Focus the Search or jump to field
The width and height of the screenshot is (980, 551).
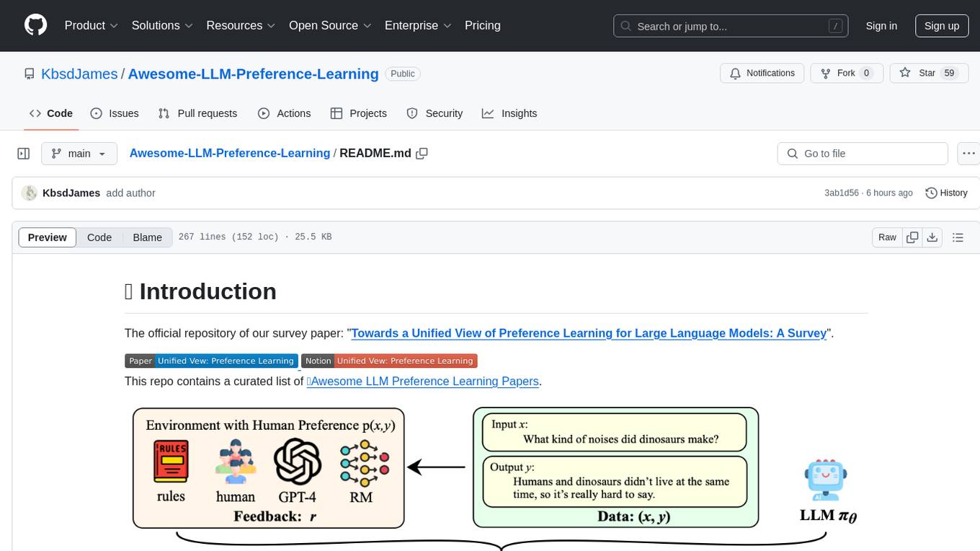pyautogui.click(x=731, y=26)
